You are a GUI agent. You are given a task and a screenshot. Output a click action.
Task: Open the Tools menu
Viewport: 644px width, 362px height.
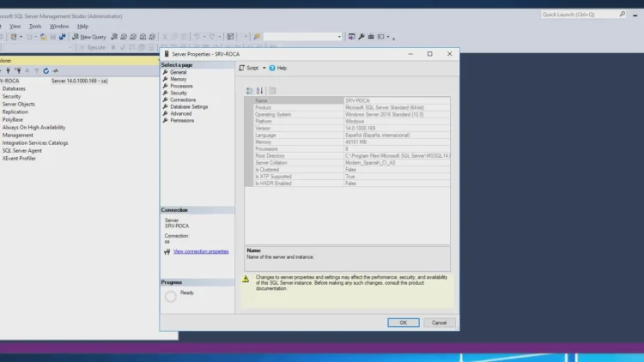[35, 27]
